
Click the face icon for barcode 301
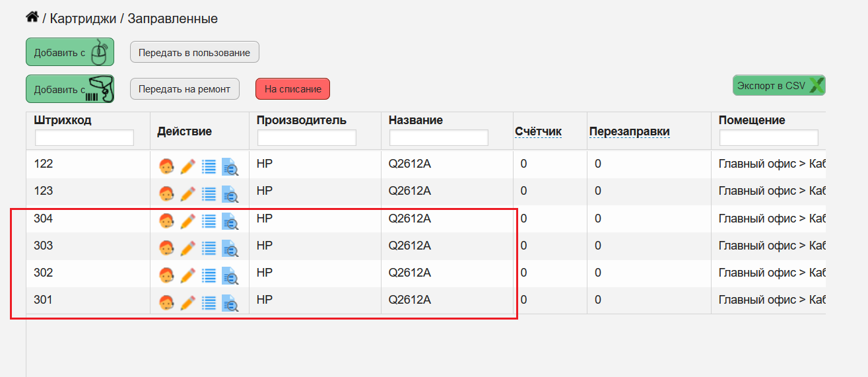pyautogui.click(x=166, y=303)
